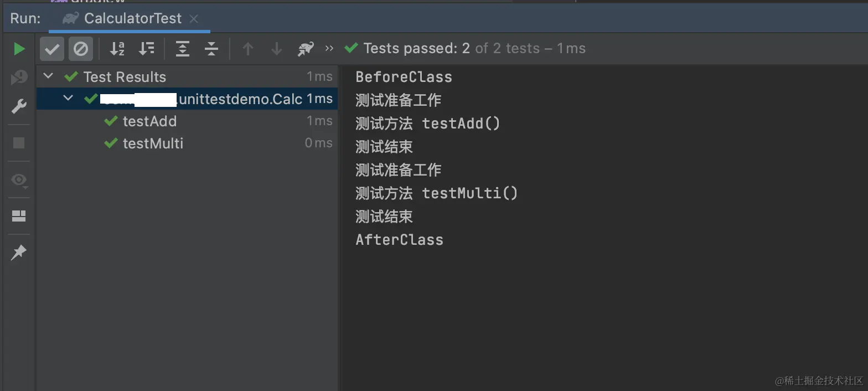Toggle Show Ignored tests button

pos(81,49)
